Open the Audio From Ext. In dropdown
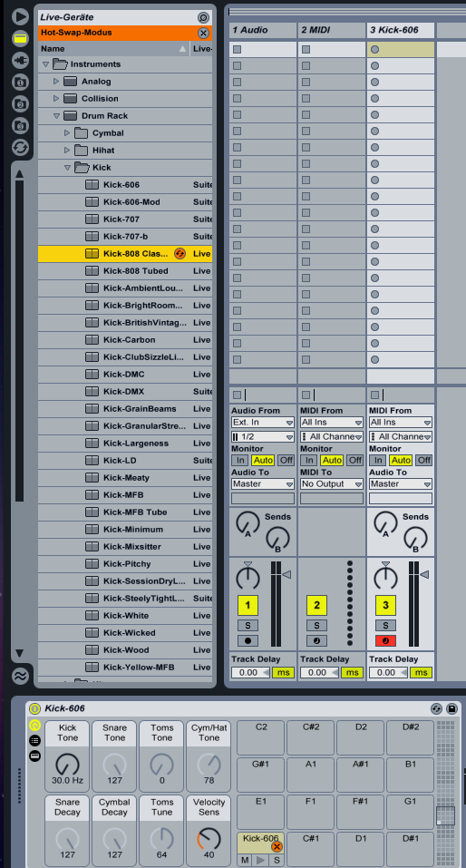466x868 pixels. 262,423
